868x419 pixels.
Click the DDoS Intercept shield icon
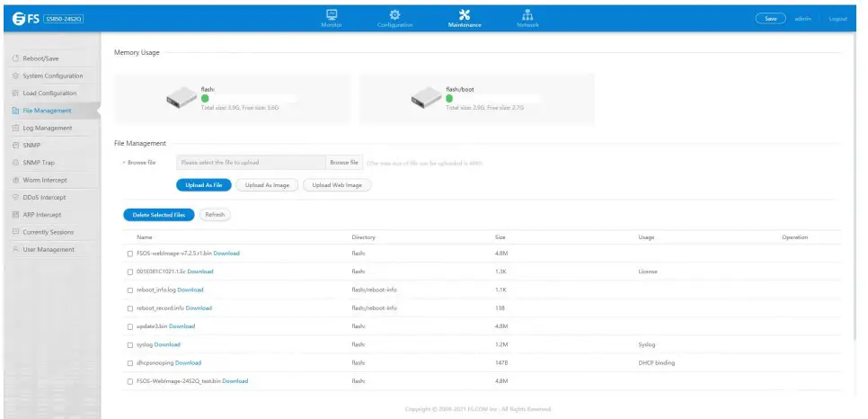15,197
